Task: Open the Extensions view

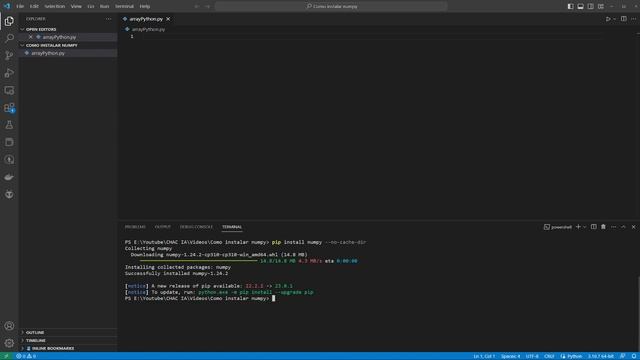Action: coord(9,108)
